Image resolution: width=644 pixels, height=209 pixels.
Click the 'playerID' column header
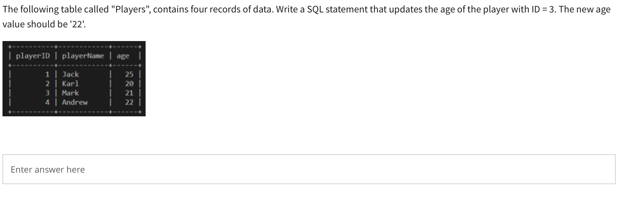click(33, 56)
